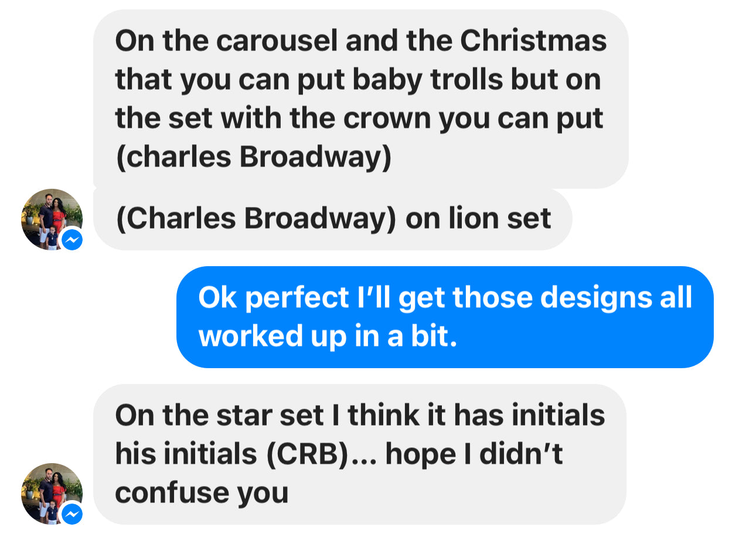Click the word "Christmas" in the first message
This screenshot has width=756, height=537.
click(533, 41)
